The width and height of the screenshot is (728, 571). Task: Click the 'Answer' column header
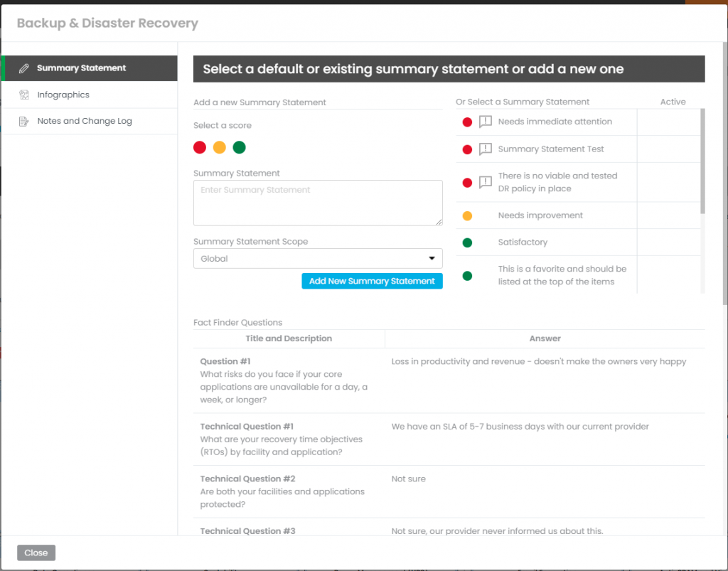point(545,338)
